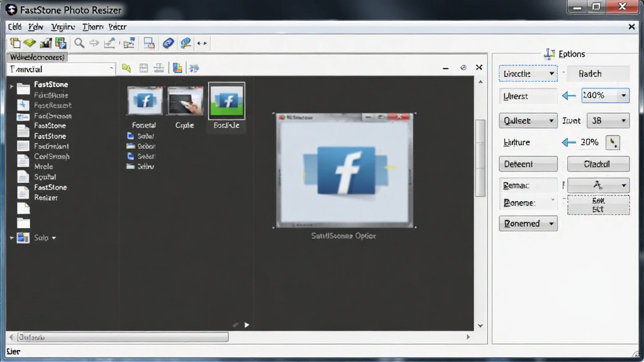Screen dimensions: 644x362
Task: Click the Eptions panel header icon
Action: (x=550, y=54)
